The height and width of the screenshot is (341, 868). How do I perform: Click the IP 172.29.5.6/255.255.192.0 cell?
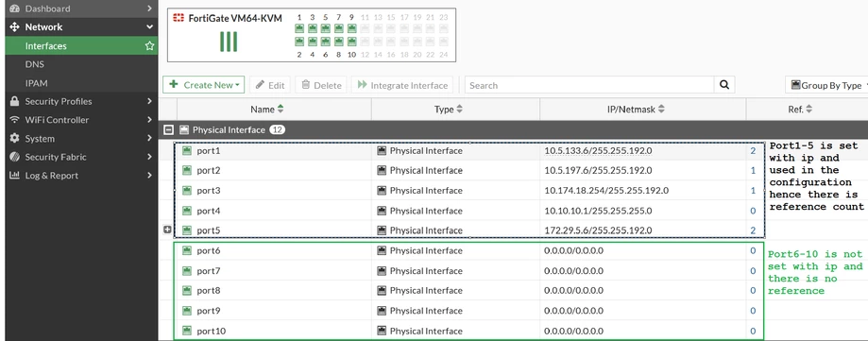coord(598,230)
